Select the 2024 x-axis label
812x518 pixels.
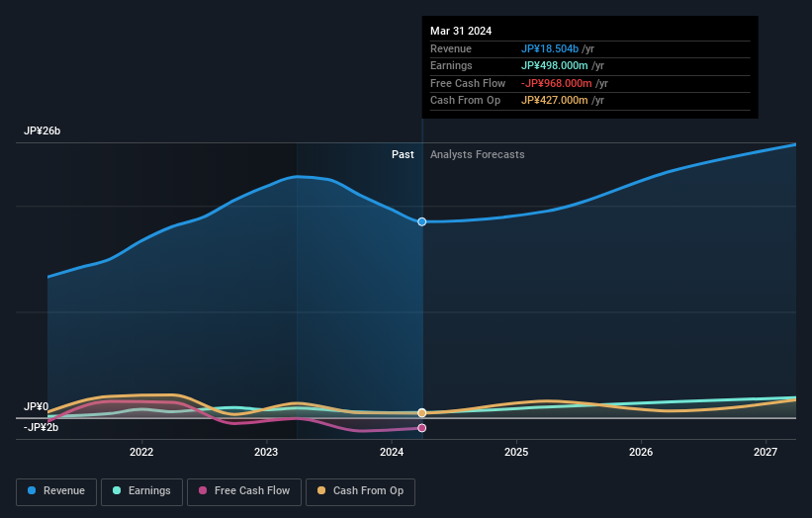point(392,452)
